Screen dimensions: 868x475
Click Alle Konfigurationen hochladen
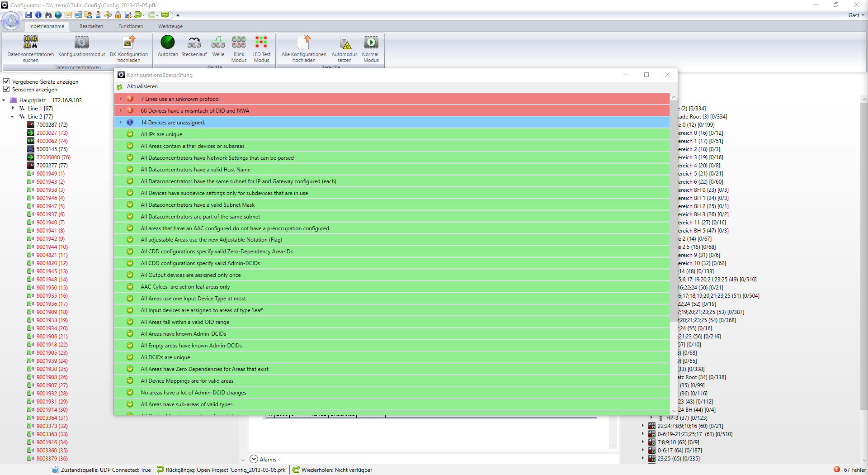coord(304,49)
